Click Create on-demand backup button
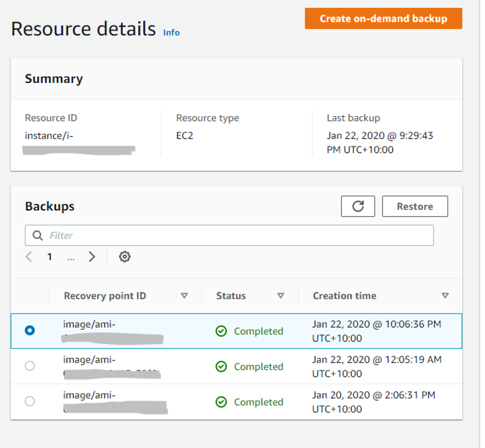485x448 pixels. tap(383, 19)
